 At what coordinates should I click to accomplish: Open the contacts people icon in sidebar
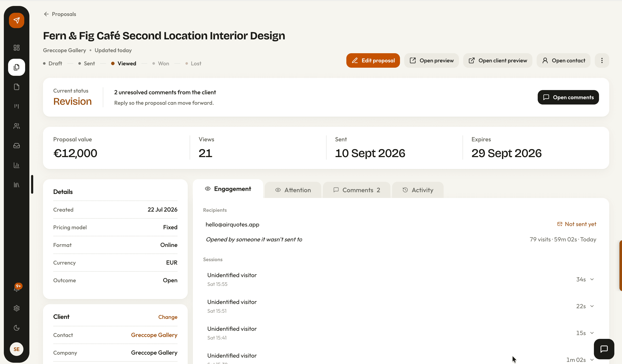coord(17,126)
